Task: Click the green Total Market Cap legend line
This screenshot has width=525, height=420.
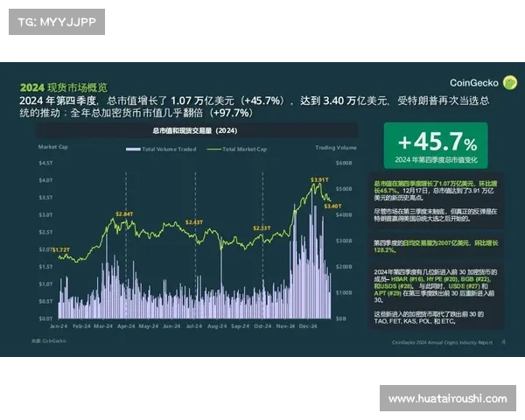Action: [x=214, y=149]
